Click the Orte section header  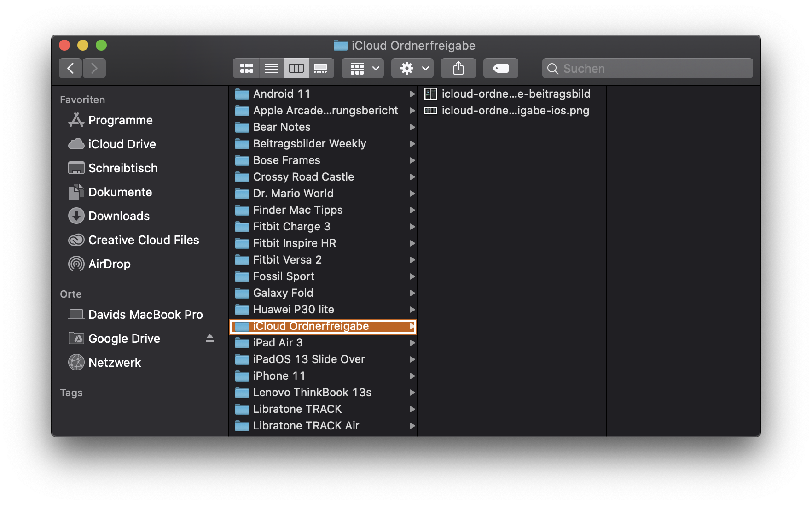pyautogui.click(x=71, y=294)
